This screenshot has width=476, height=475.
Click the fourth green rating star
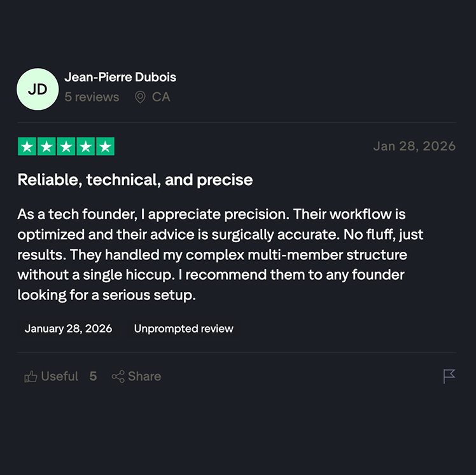[x=86, y=147]
